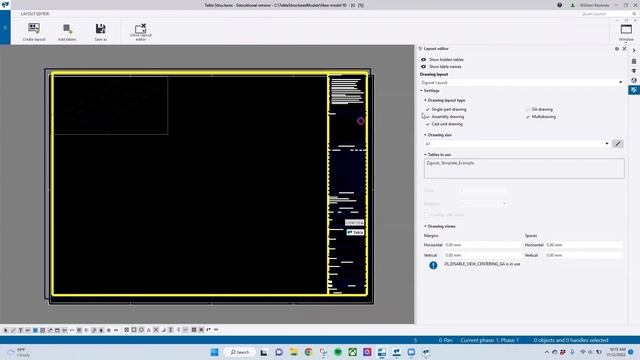Open the building icon in right sidebar
The height and width of the screenshot is (360, 640).
pyautogui.click(x=634, y=61)
